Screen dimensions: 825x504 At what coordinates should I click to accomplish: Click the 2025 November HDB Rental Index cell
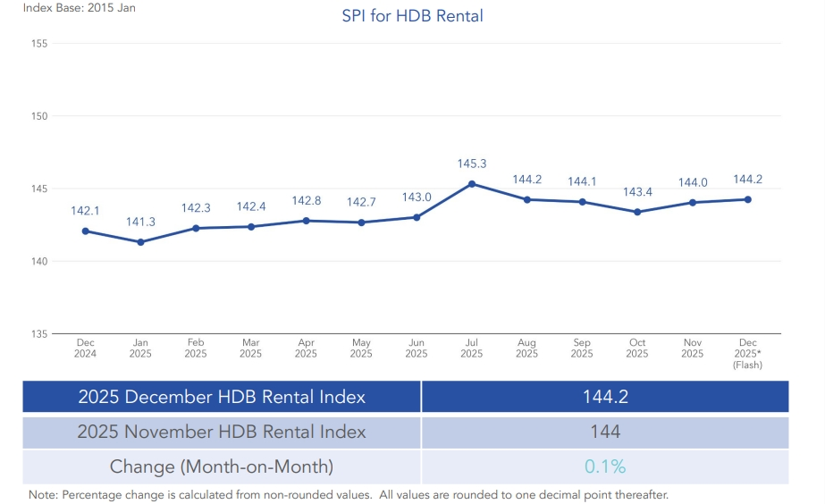click(222, 432)
